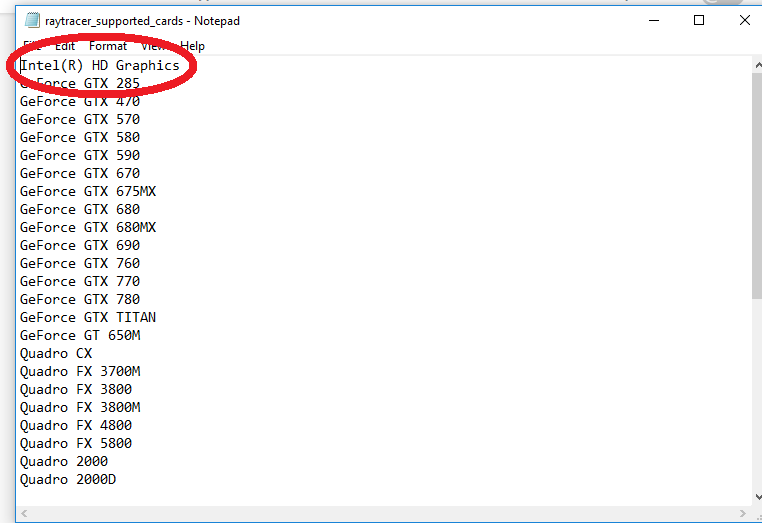Click the line 'GeForce GT 650M'
Image resolution: width=762 pixels, height=523 pixels.
click(x=80, y=335)
